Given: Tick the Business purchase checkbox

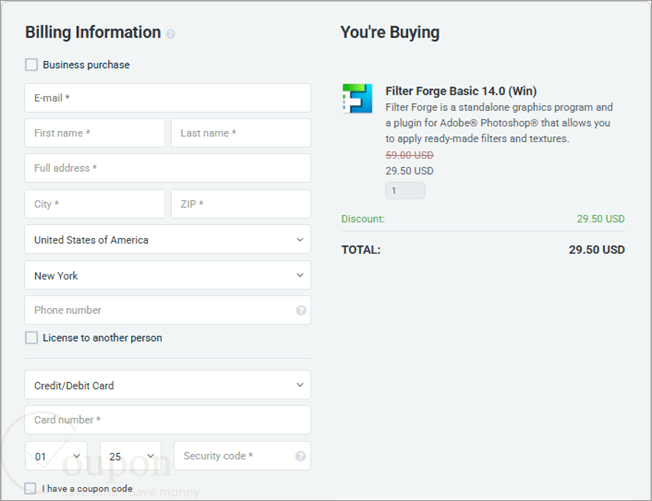Looking at the screenshot, I should (31, 64).
